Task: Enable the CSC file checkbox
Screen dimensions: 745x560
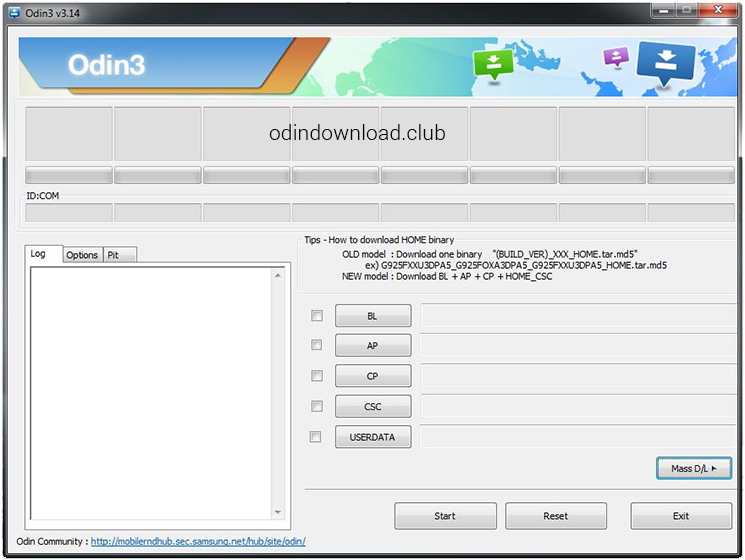Action: [316, 406]
